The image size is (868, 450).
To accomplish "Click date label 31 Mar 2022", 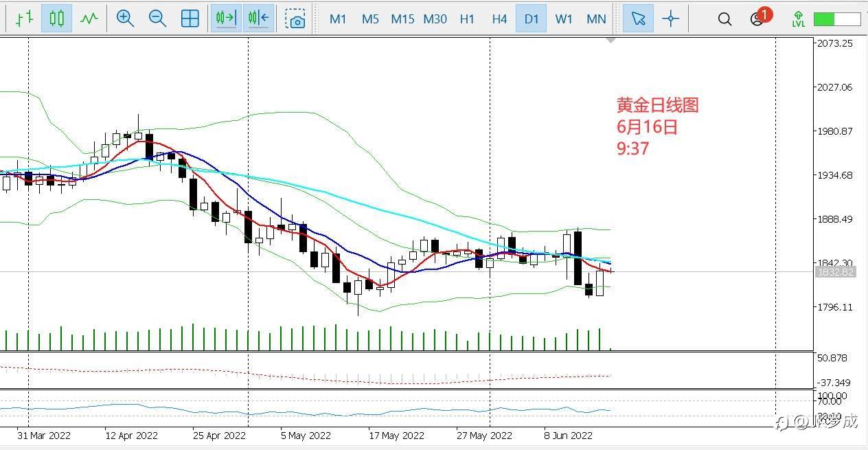I will (44, 436).
